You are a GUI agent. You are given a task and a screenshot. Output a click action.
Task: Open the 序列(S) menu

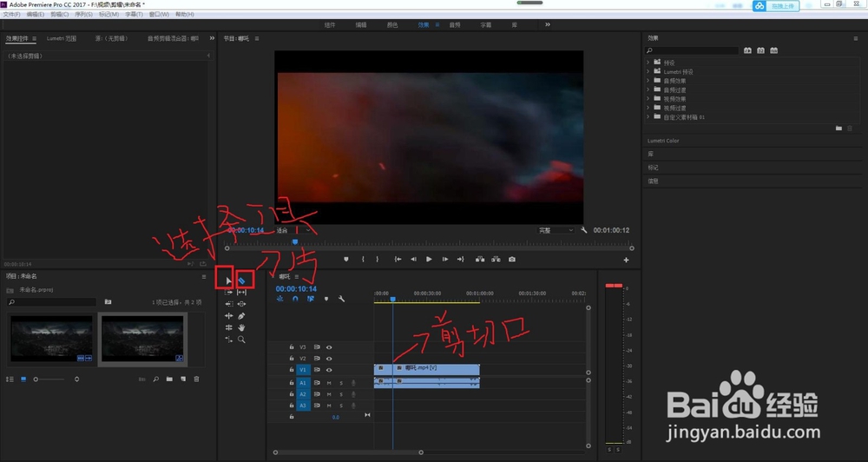click(83, 15)
